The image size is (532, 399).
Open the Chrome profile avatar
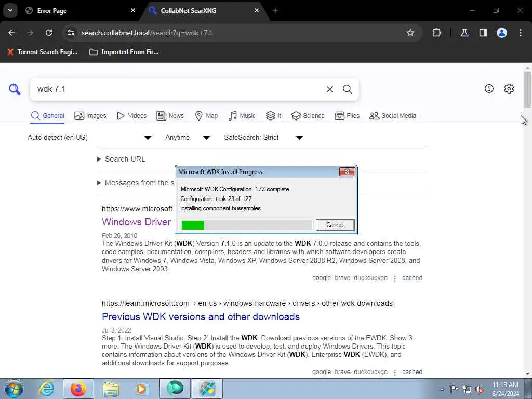(x=502, y=33)
